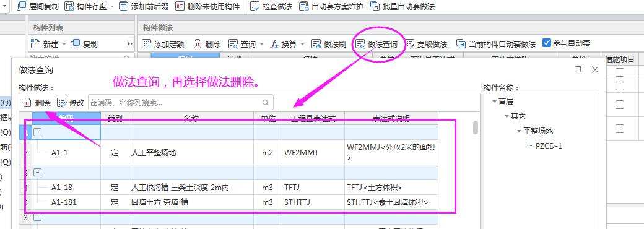Click the 复制 icon in 构件列表
Image resolution: width=644 pixels, height=229 pixels.
pos(75,44)
